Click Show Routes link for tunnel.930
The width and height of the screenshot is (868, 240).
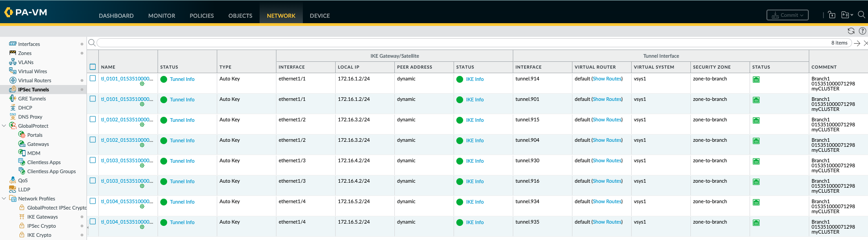[x=607, y=160]
